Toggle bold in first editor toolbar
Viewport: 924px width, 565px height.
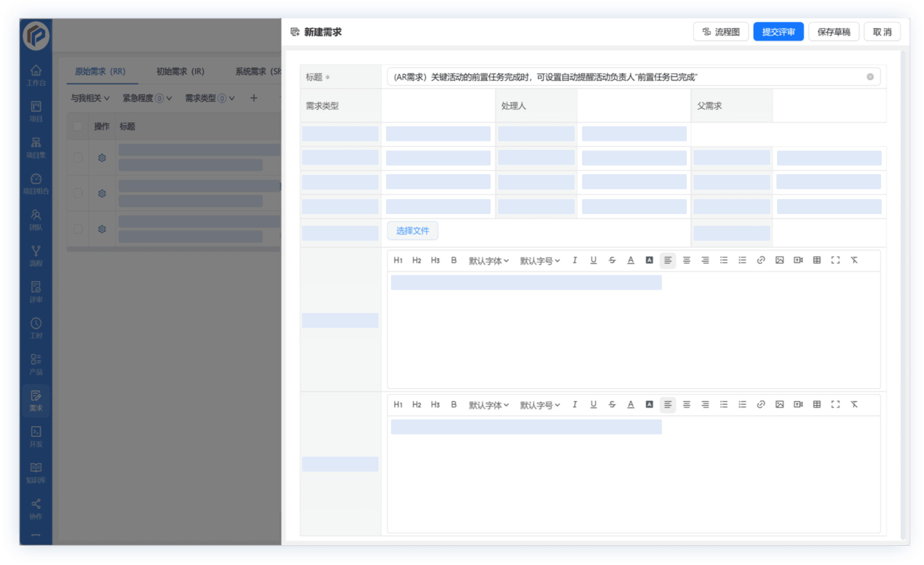click(x=454, y=260)
